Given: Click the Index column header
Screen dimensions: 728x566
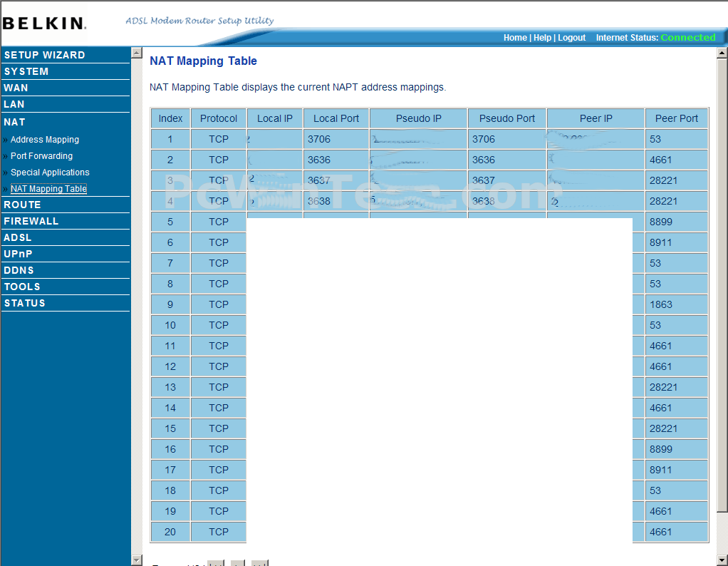Looking at the screenshot, I should (x=170, y=118).
